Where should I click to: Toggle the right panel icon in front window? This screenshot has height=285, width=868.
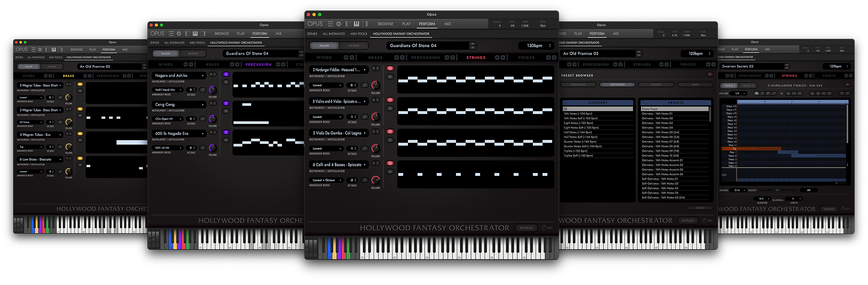point(365,24)
